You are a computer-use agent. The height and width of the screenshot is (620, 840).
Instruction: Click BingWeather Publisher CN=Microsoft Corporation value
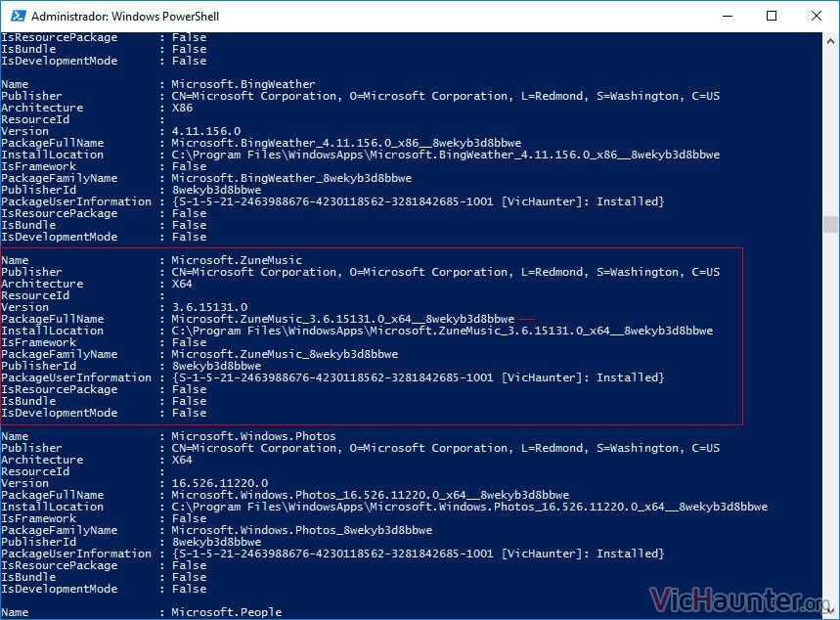[446, 96]
